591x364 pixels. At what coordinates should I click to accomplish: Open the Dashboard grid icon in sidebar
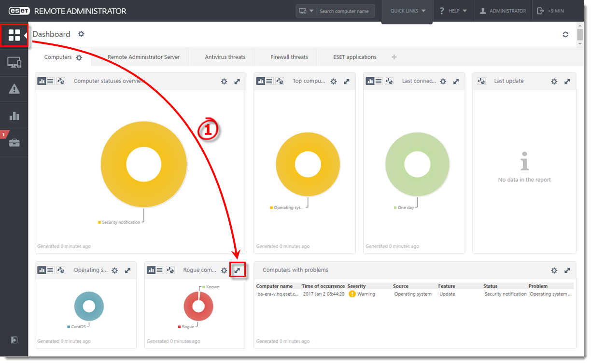14,35
